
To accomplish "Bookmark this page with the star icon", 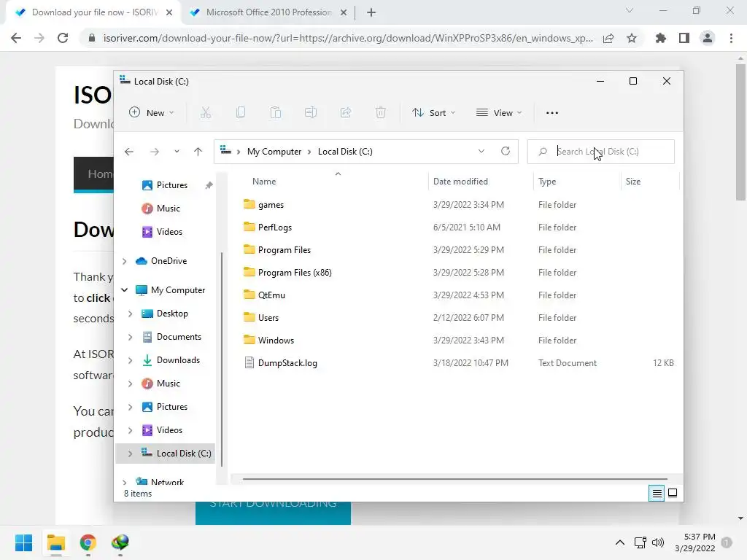I will pos(632,38).
